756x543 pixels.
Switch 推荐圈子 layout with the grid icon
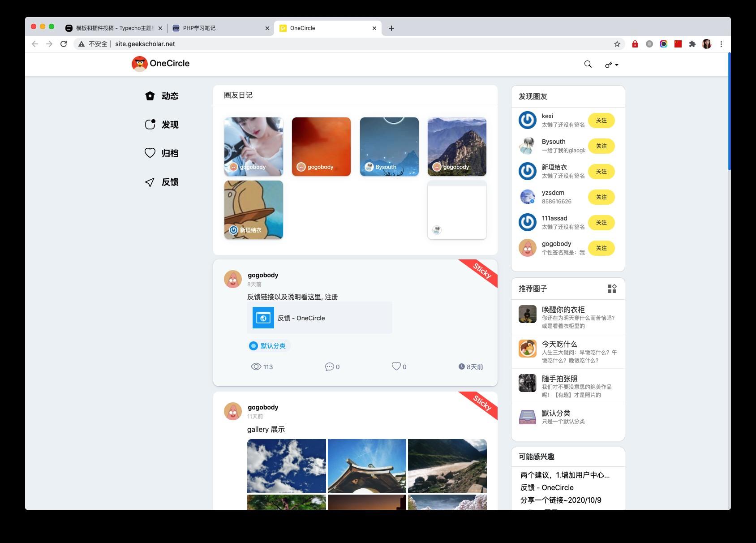(x=612, y=289)
